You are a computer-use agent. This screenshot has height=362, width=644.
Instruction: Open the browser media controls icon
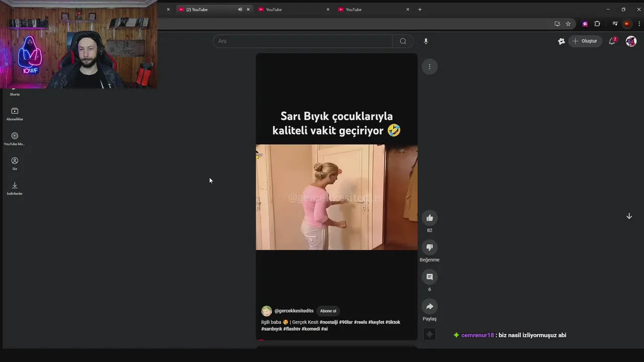point(615,24)
